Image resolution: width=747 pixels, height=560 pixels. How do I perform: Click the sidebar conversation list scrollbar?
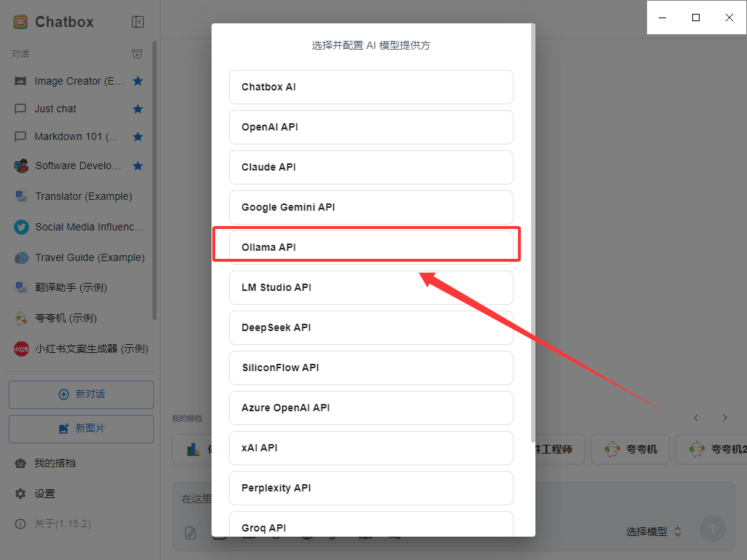(155, 181)
